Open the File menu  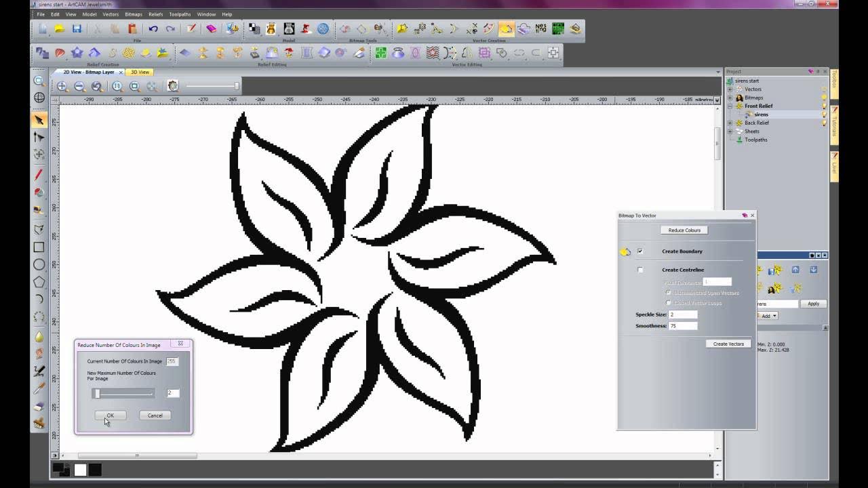click(x=41, y=14)
